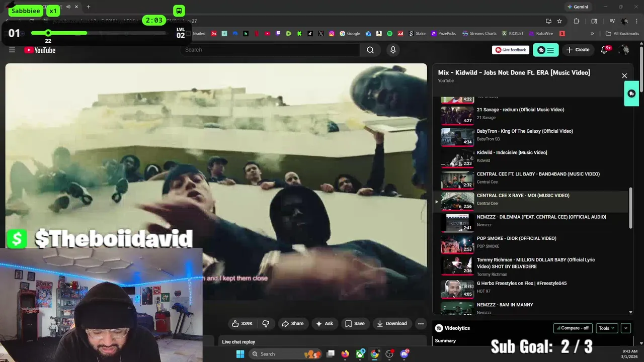Open more actions three-dot menu
The width and height of the screenshot is (644, 362).
point(421,323)
